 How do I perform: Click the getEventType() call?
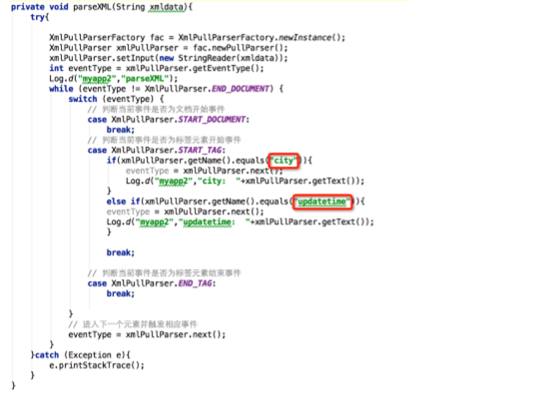click(225, 68)
